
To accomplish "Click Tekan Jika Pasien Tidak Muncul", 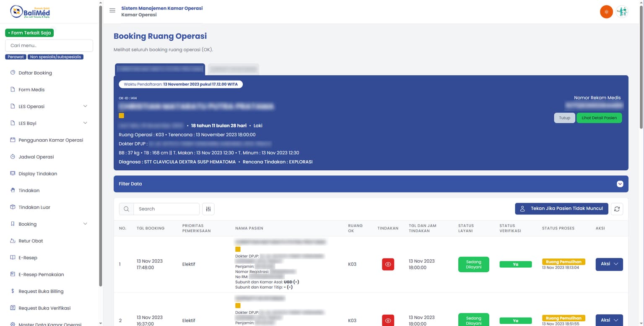I will 561,209.
